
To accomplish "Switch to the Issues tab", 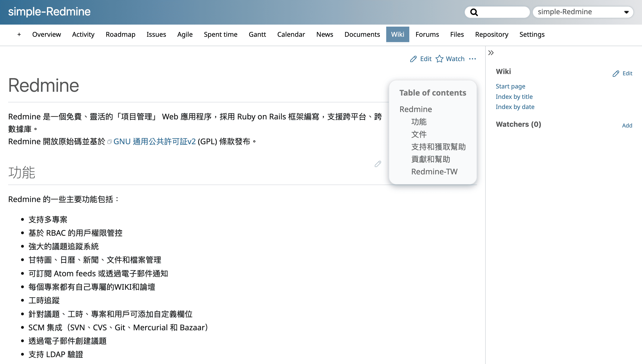I will [x=156, y=34].
